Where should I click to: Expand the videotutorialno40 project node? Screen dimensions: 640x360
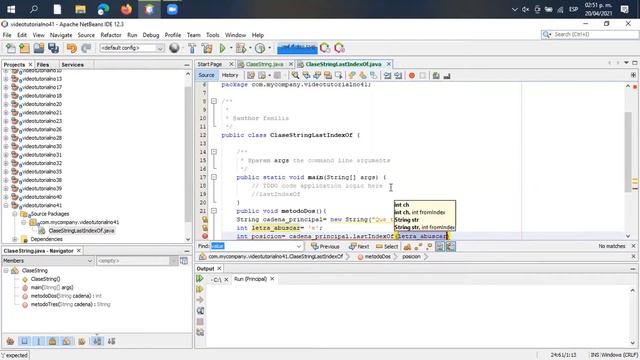[6, 197]
